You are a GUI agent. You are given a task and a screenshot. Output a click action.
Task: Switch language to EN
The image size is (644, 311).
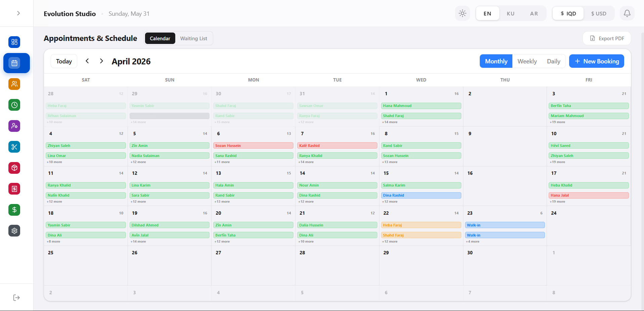point(488,13)
